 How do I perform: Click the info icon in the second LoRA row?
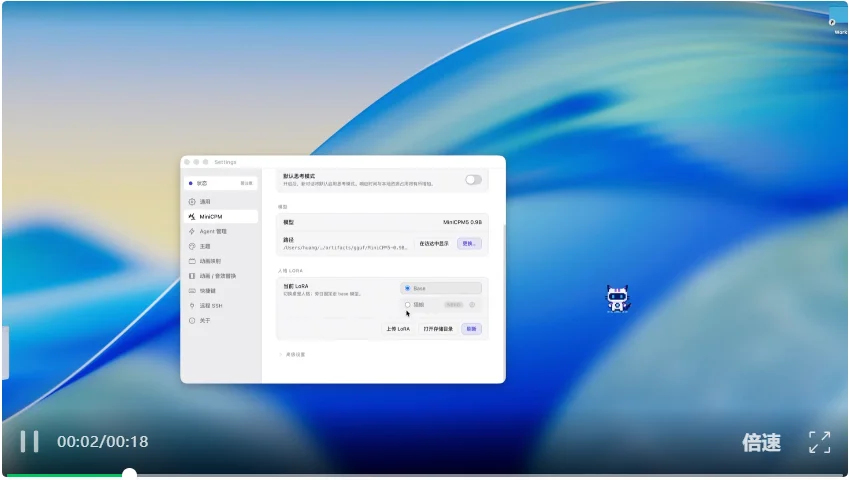click(472, 305)
